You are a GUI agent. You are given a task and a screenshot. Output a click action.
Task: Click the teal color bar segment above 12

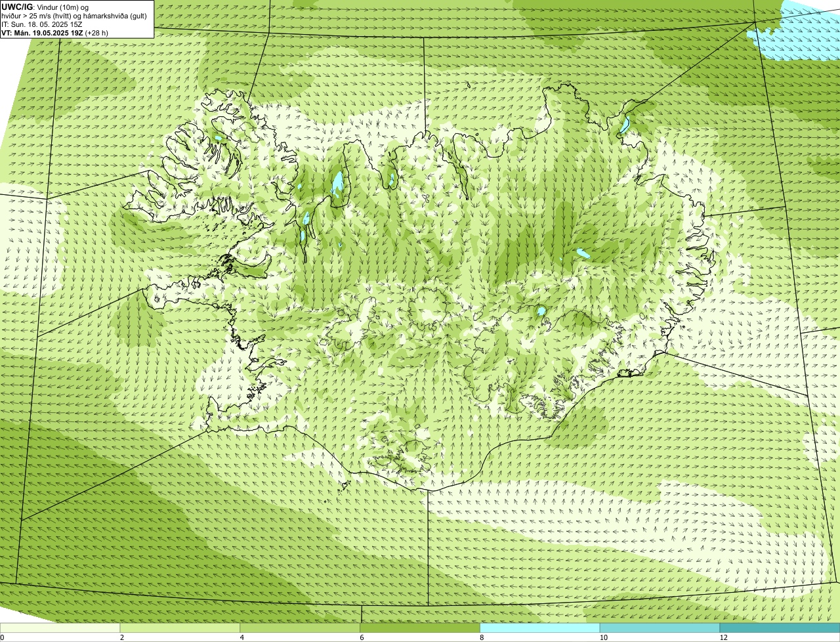coord(780,628)
